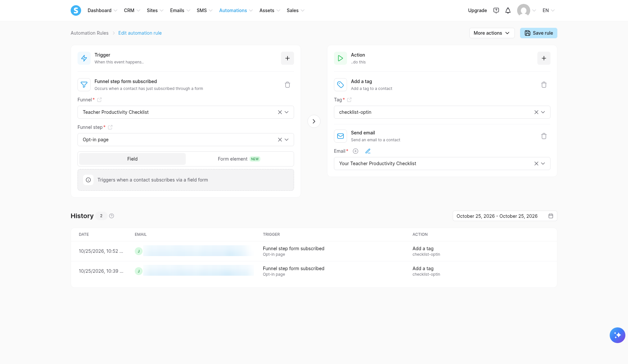Image resolution: width=628 pixels, height=364 pixels.
Task: Add a new action with plus button
Action: tap(544, 58)
